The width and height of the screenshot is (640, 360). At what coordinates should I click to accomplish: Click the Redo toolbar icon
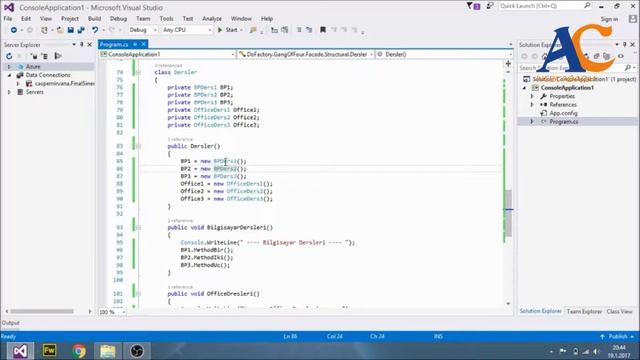coord(111,30)
